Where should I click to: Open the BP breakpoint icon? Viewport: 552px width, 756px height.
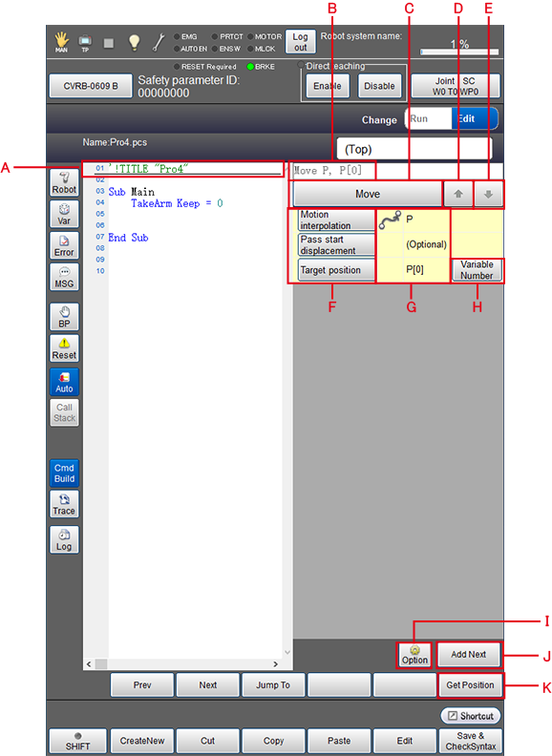(64, 317)
